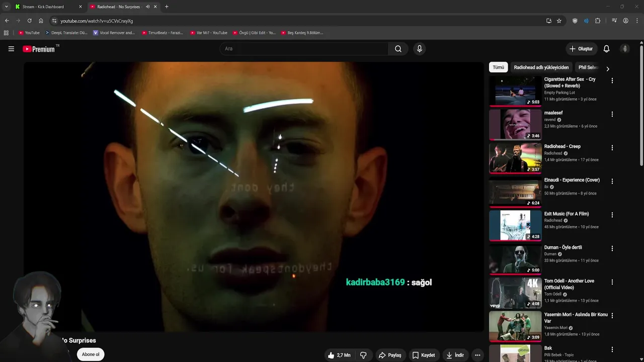The image size is (644, 362).
Task: Open options for Duman - Öyle dertli
Action: pos(612,248)
